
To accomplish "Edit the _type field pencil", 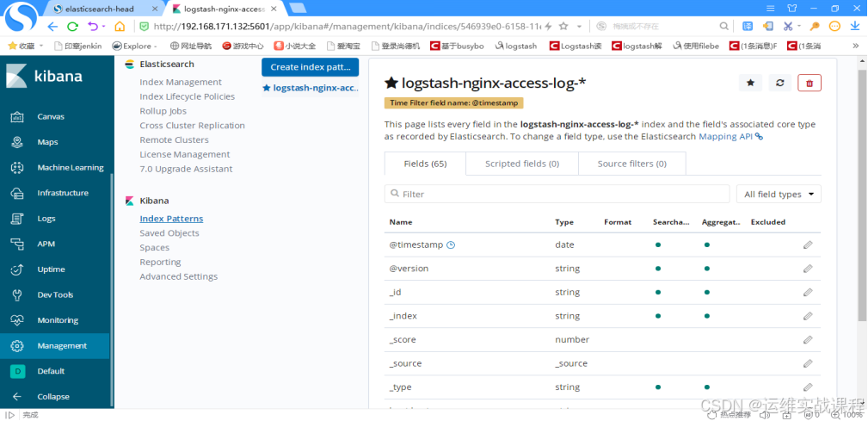I will point(808,387).
